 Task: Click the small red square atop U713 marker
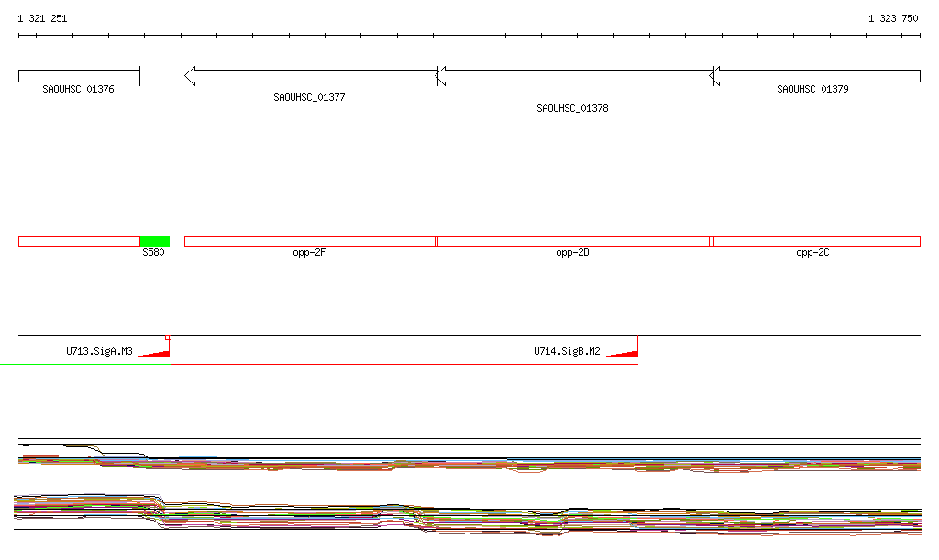tap(169, 338)
